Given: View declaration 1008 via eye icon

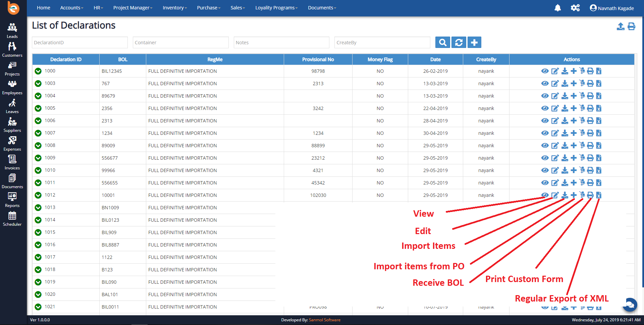Looking at the screenshot, I should 545,146.
